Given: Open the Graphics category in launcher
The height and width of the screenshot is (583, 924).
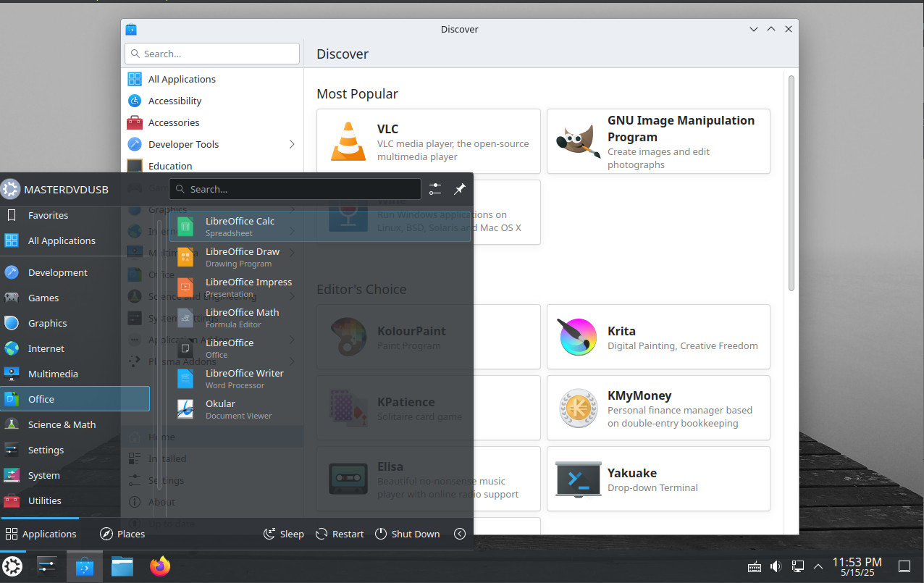Looking at the screenshot, I should click(x=75, y=323).
